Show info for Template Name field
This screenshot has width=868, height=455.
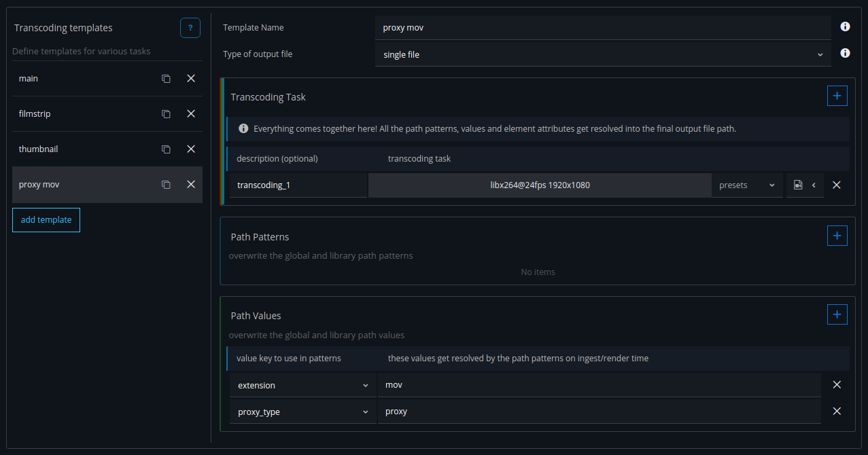point(845,27)
